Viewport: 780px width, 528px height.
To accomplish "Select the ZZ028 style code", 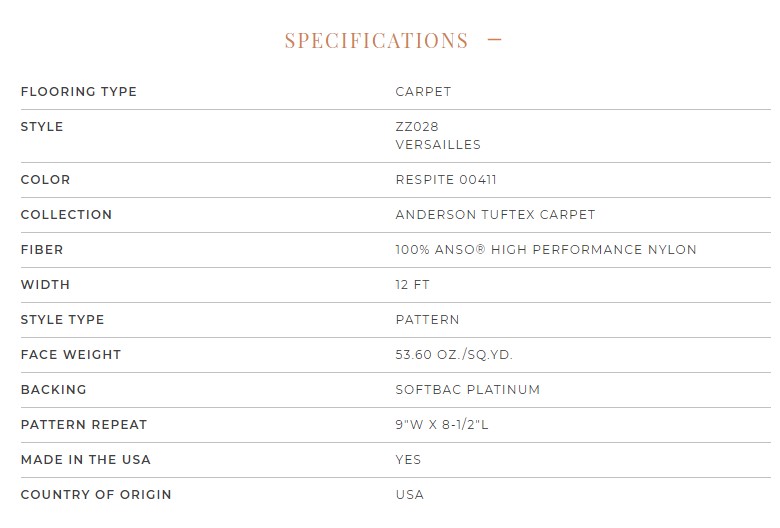I will pos(417,127).
